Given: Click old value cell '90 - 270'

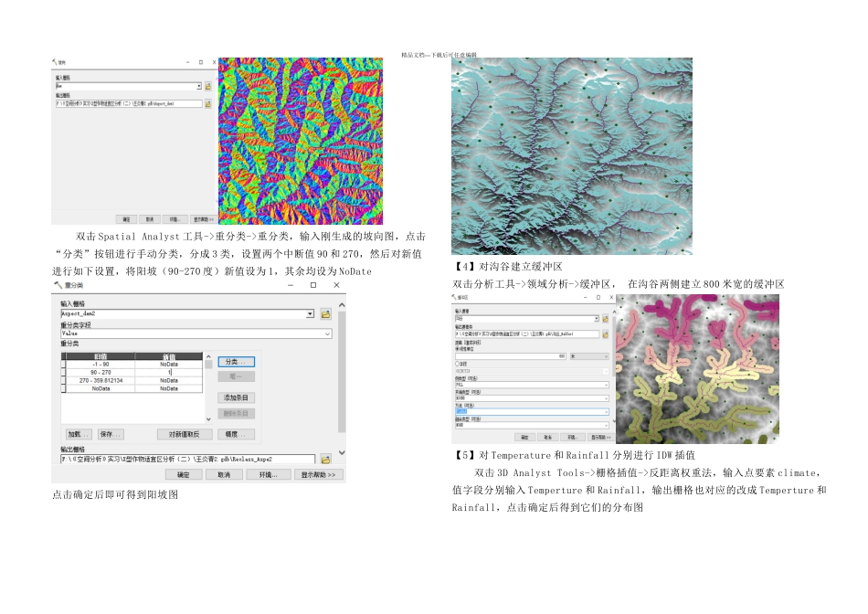Looking at the screenshot, I should point(101,373).
